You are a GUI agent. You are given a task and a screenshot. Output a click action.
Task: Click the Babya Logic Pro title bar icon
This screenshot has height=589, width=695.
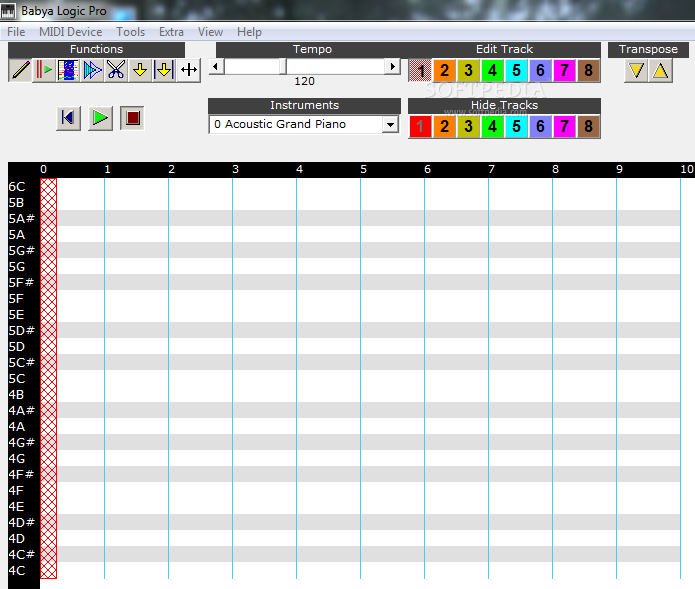[x=8, y=10]
